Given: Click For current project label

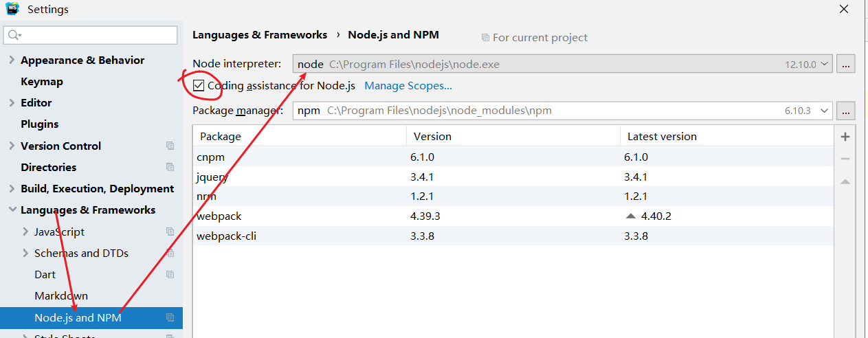Looking at the screenshot, I should [x=540, y=38].
